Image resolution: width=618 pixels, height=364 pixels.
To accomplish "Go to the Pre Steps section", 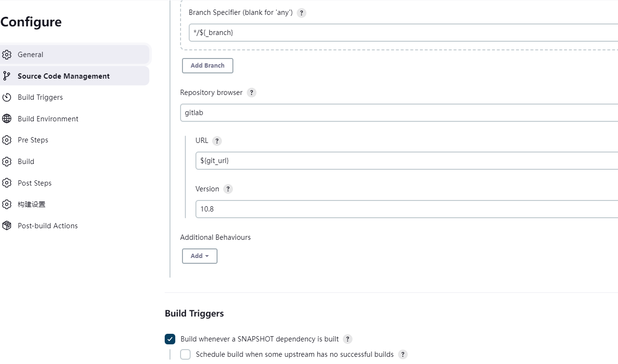I will point(33,140).
